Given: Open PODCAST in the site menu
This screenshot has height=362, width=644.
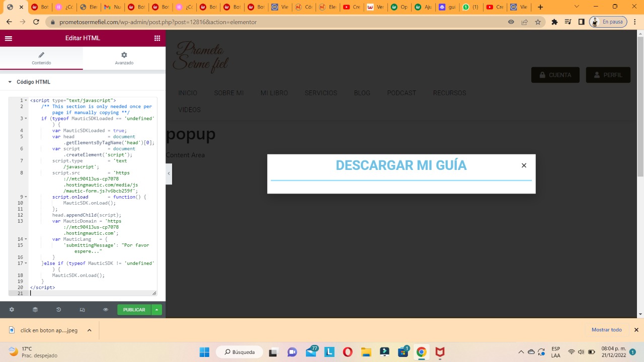Looking at the screenshot, I should (401, 93).
